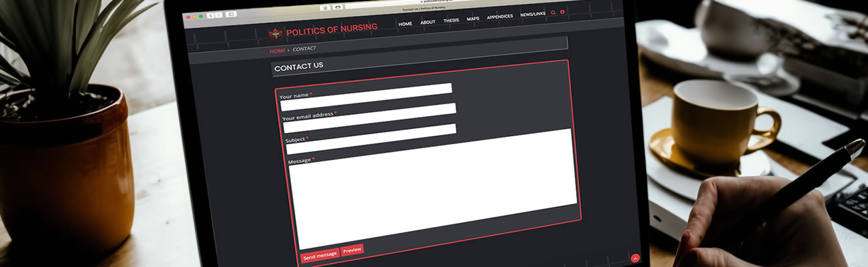Screen dimensions: 868x267
Task: Click the red scroll-to-top arrow button
Action: pyautogui.click(x=635, y=258)
